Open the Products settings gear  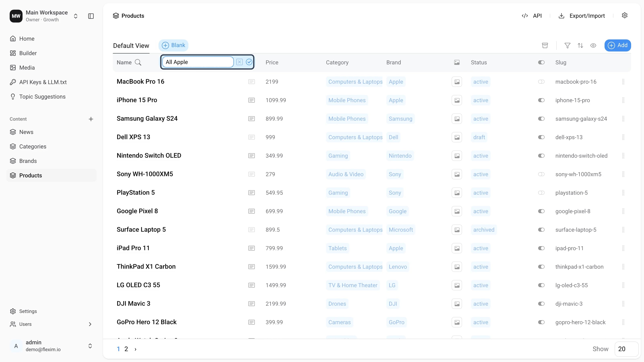624,15
